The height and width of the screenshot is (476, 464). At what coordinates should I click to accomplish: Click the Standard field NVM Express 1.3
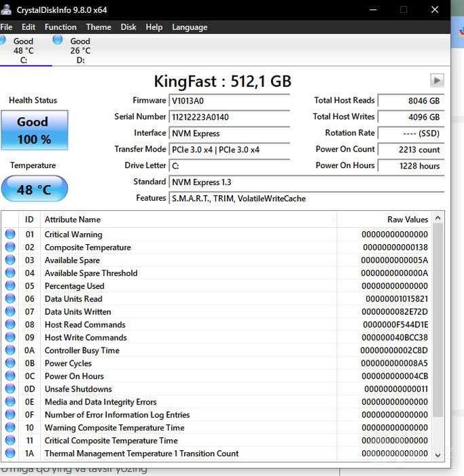306,182
